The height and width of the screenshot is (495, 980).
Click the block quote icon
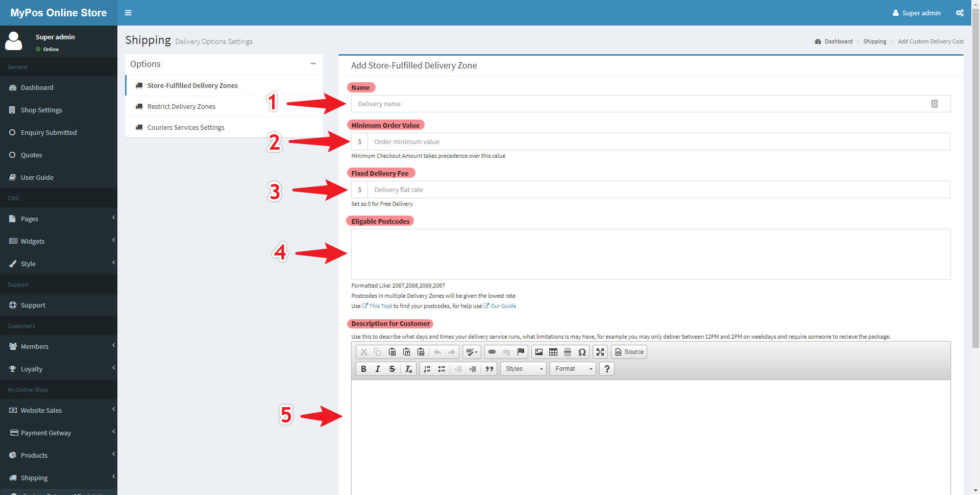coord(489,369)
